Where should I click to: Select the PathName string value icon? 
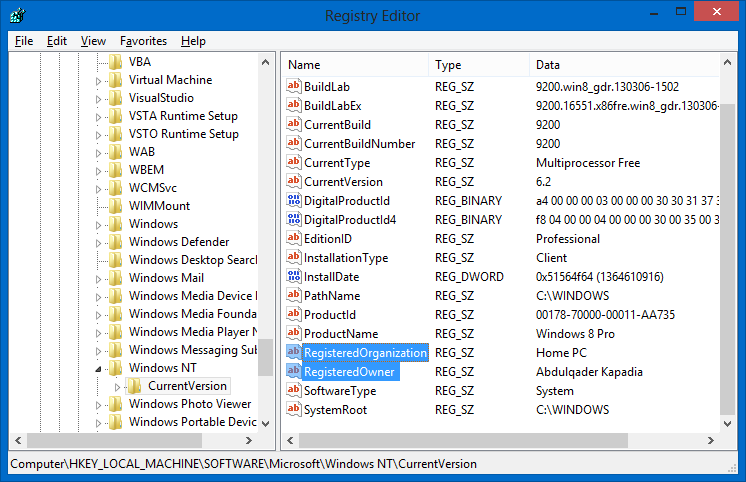coord(294,295)
